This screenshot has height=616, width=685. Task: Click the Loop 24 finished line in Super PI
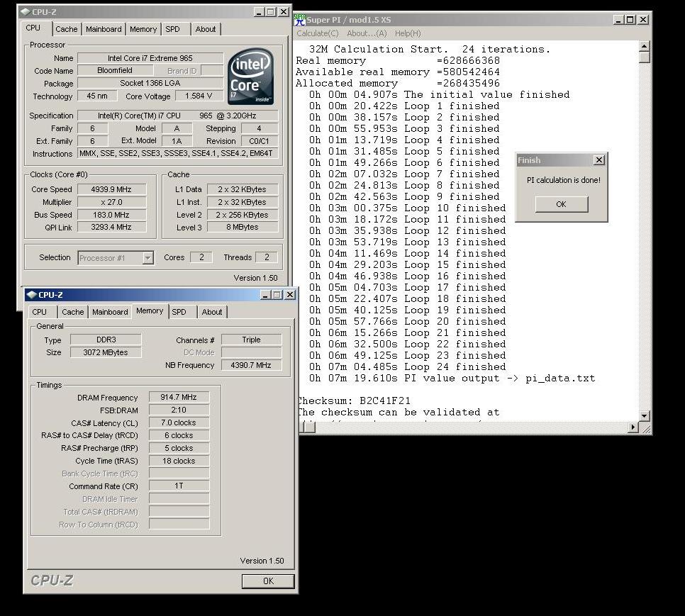[408, 366]
